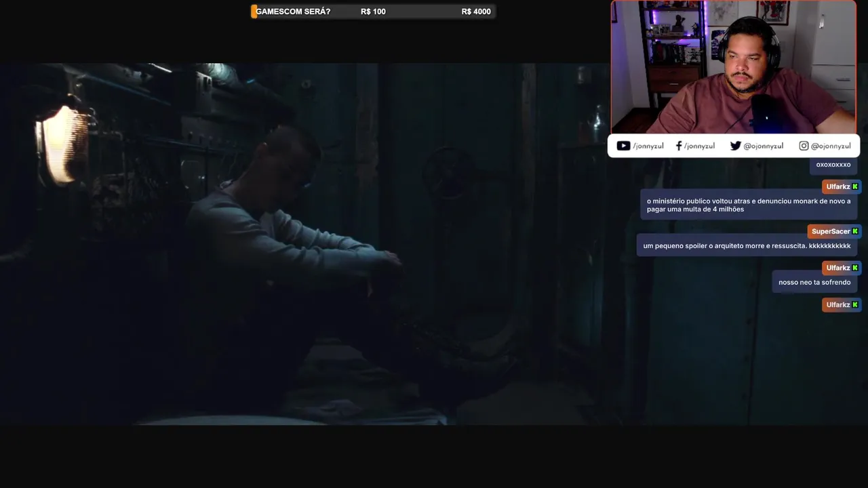Click the Ulfarkz name above the nosso neo message

(838, 268)
